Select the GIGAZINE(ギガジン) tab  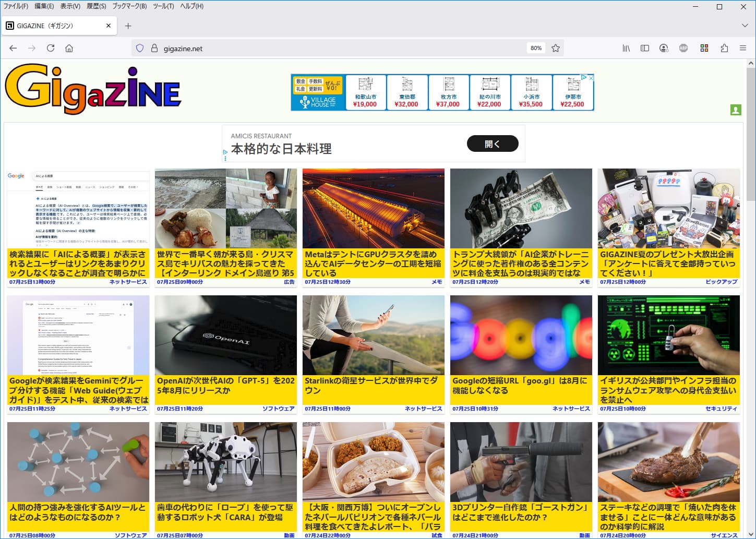tap(59, 26)
